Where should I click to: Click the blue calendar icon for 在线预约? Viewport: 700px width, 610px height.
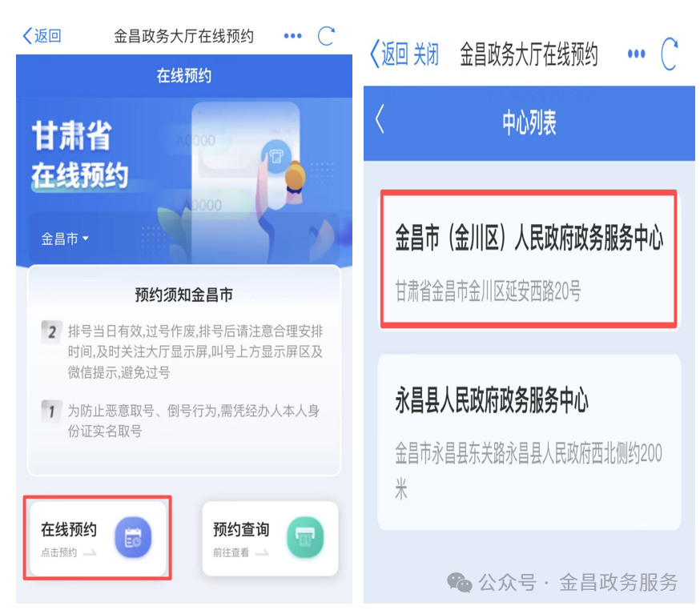(133, 537)
